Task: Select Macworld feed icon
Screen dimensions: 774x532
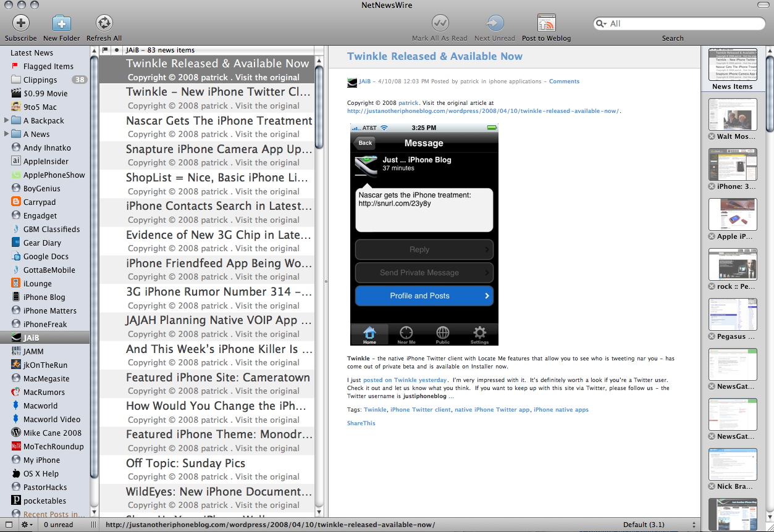Action: click(16, 405)
